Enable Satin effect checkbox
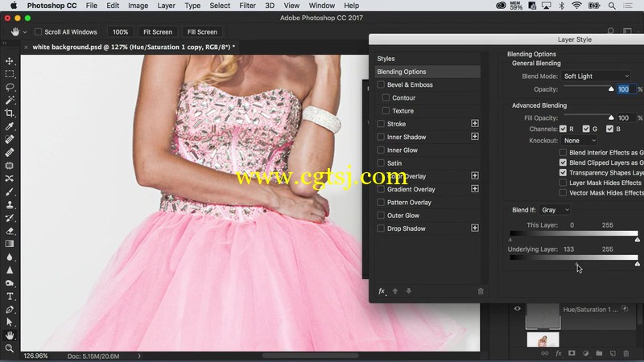Image resolution: width=644 pixels, height=362 pixels. pyautogui.click(x=381, y=163)
